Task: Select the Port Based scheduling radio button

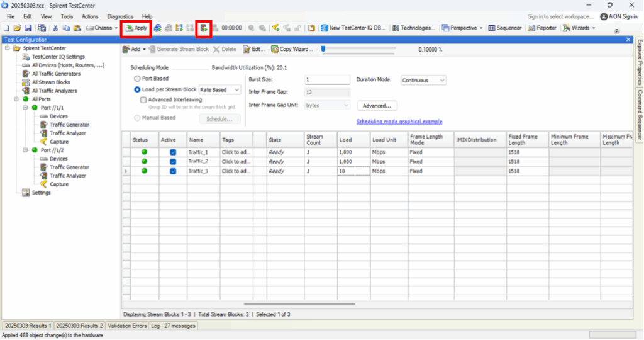Action: click(x=137, y=79)
